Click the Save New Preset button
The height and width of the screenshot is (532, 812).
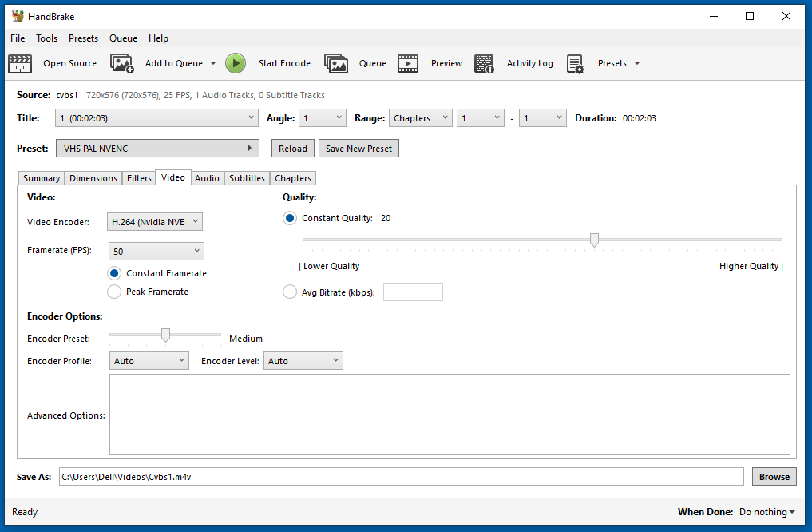point(358,149)
